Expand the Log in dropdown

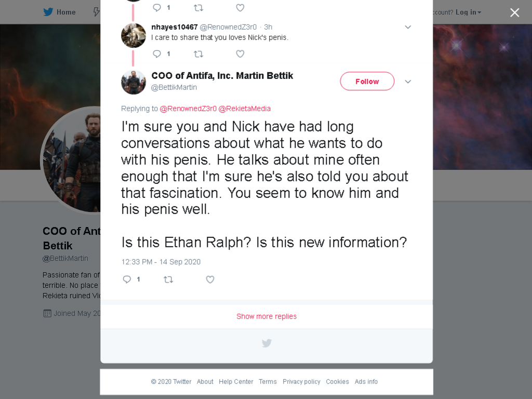click(468, 12)
